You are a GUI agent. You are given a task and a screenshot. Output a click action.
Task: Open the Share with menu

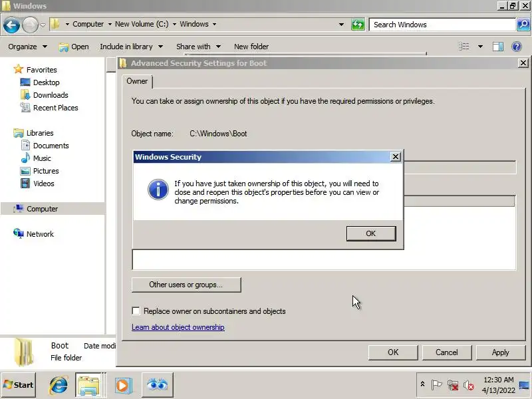pyautogui.click(x=198, y=47)
